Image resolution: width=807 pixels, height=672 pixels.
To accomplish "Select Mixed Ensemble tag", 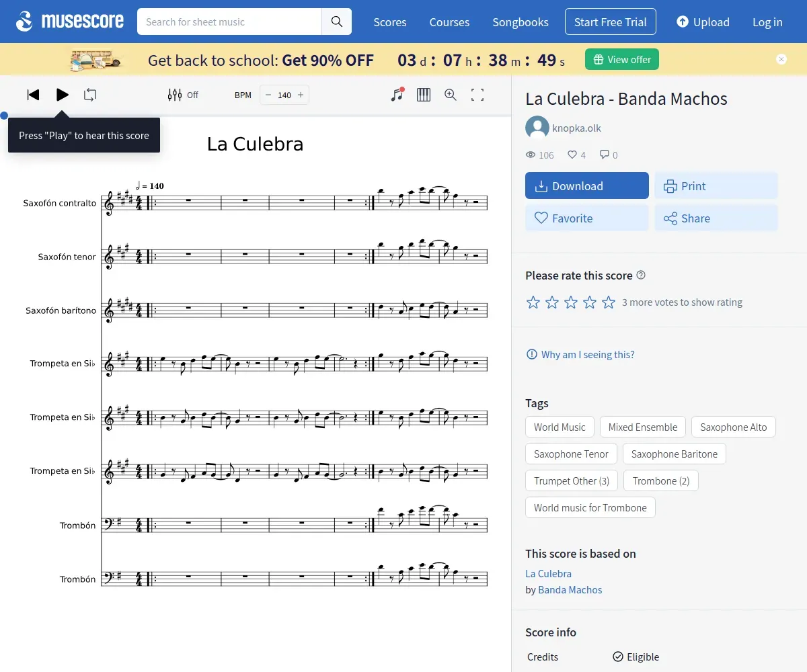I will point(643,427).
